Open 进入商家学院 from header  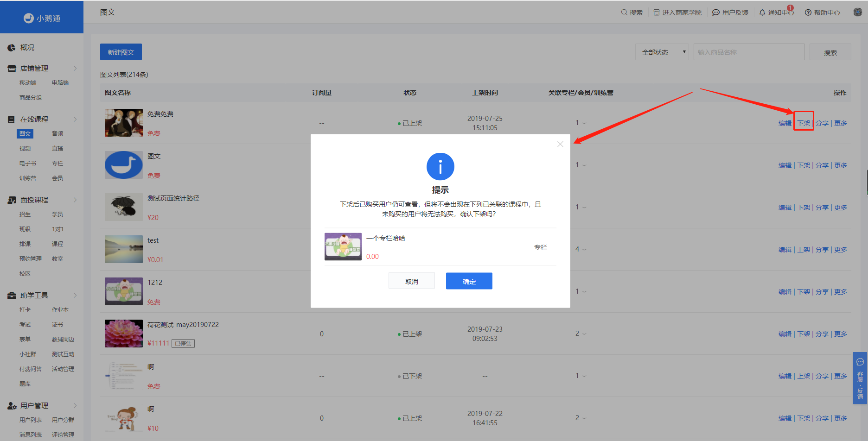point(677,13)
